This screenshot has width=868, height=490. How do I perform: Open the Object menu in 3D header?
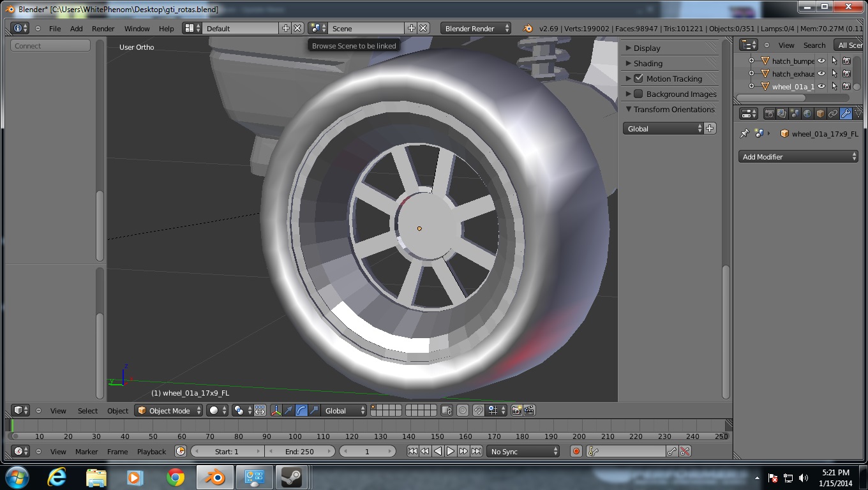pyautogui.click(x=117, y=410)
